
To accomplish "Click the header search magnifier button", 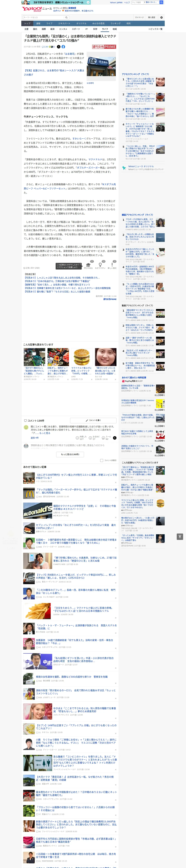I will 161,2.
